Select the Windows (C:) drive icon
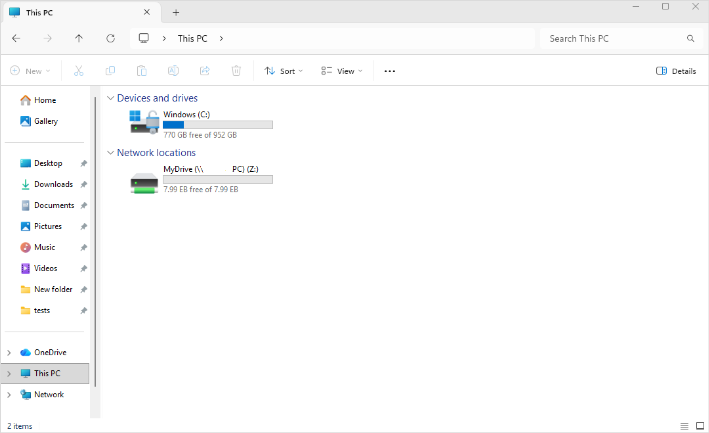This screenshot has height=433, width=709. 145,122
